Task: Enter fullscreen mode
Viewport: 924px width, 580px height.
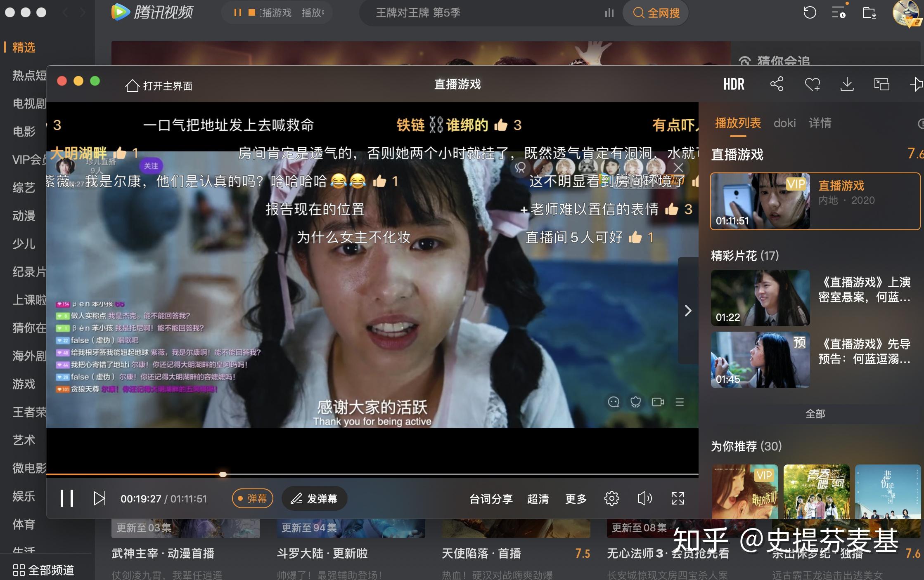Action: [x=678, y=498]
